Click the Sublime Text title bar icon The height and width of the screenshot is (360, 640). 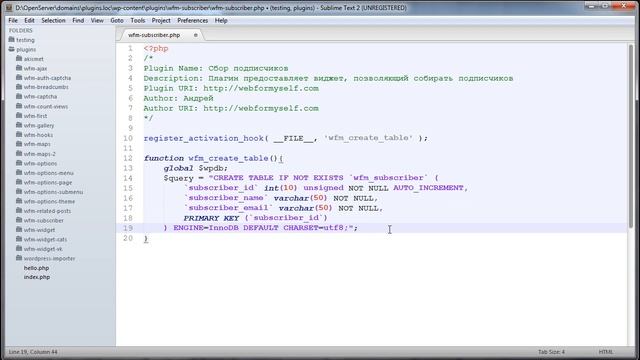[9, 8]
